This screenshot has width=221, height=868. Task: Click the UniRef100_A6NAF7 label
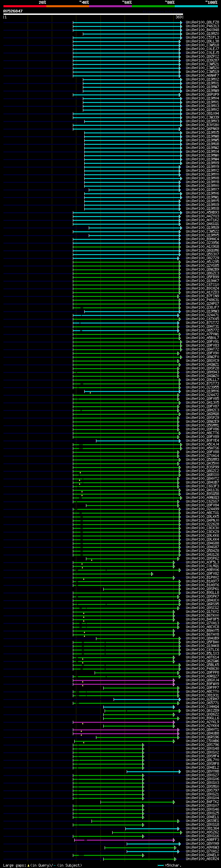202,76
